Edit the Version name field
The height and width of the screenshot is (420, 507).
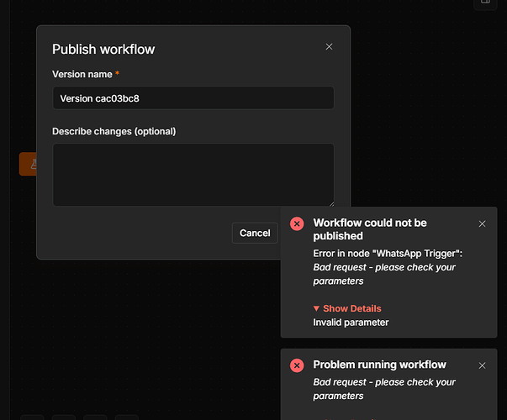(x=193, y=98)
